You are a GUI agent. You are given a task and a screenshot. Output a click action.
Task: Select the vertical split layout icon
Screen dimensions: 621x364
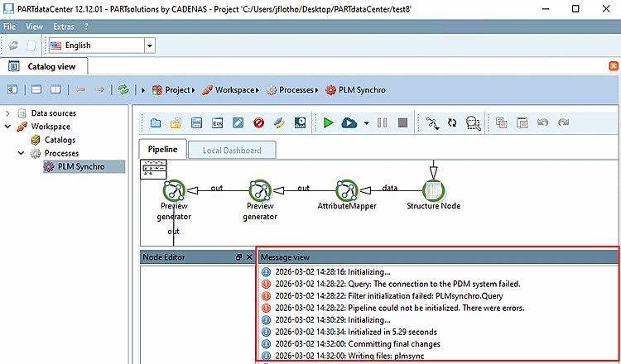tap(55, 90)
